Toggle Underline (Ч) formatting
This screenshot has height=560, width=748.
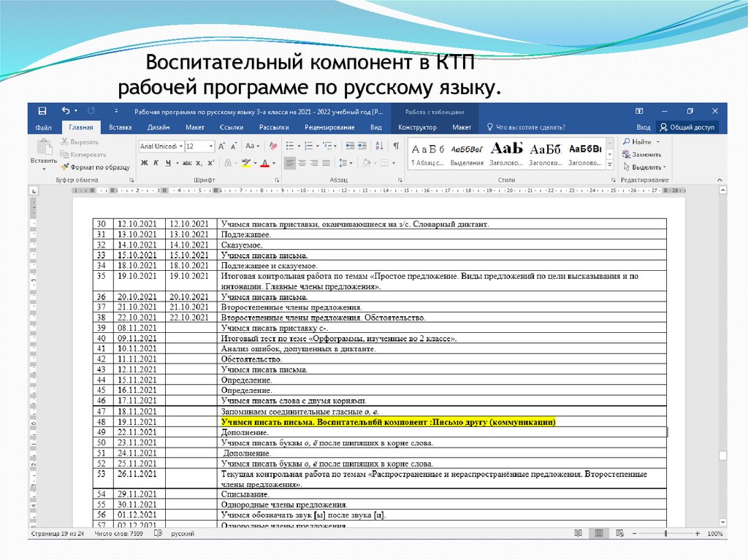tap(168, 163)
